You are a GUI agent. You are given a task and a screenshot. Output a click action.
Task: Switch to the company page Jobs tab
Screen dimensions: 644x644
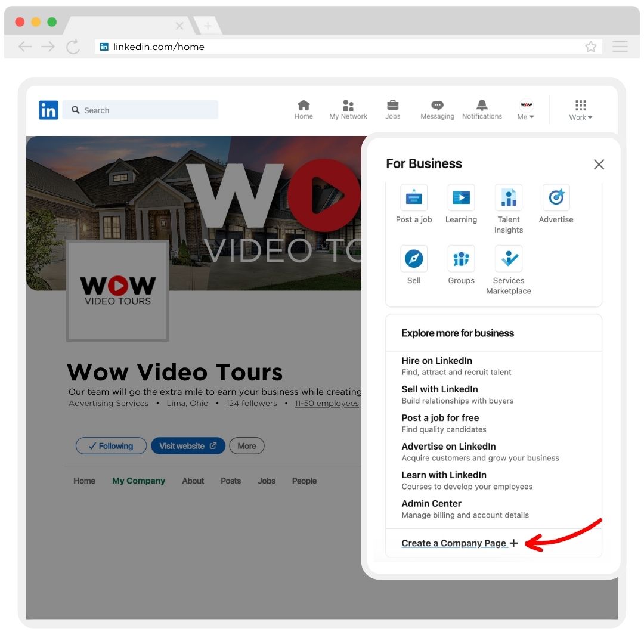[267, 481]
